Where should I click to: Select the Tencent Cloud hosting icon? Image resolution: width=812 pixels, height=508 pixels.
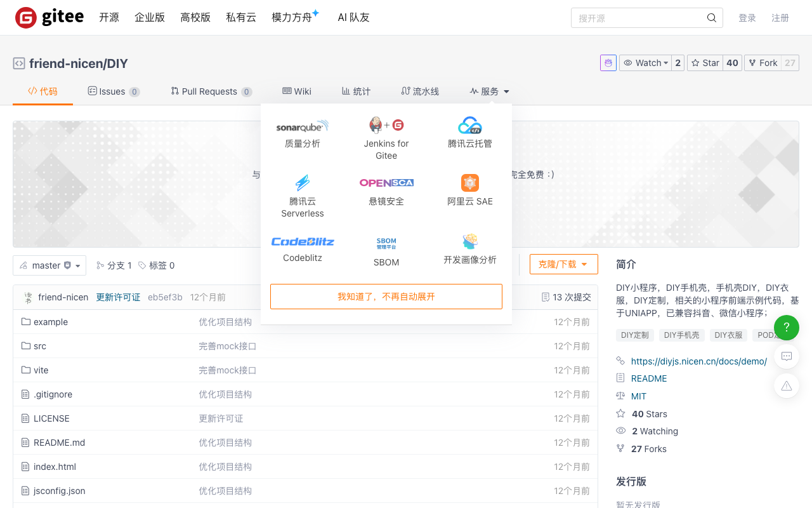pos(470,125)
